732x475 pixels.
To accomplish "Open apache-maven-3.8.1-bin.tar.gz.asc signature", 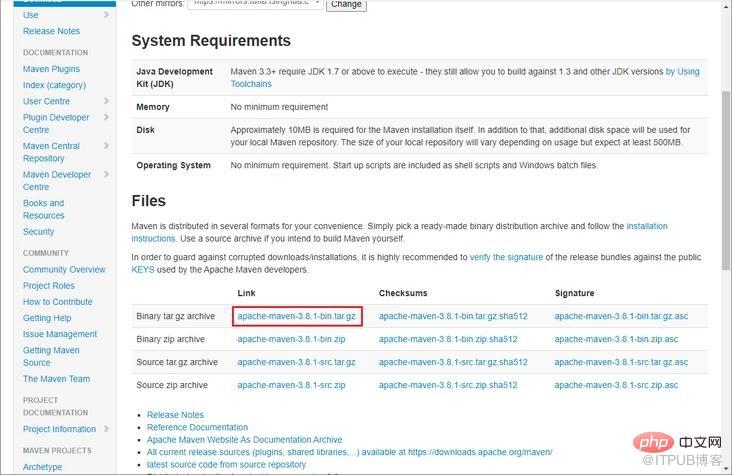I will (x=621, y=316).
